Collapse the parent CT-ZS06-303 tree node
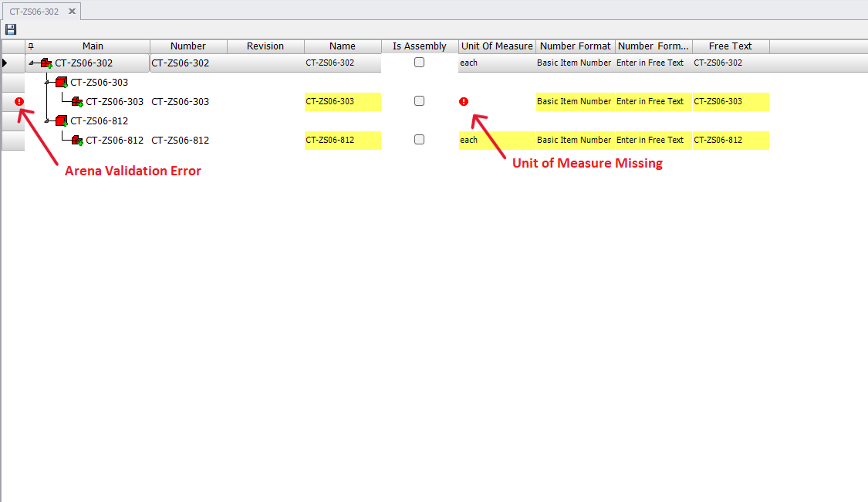868x502 pixels. [47, 83]
